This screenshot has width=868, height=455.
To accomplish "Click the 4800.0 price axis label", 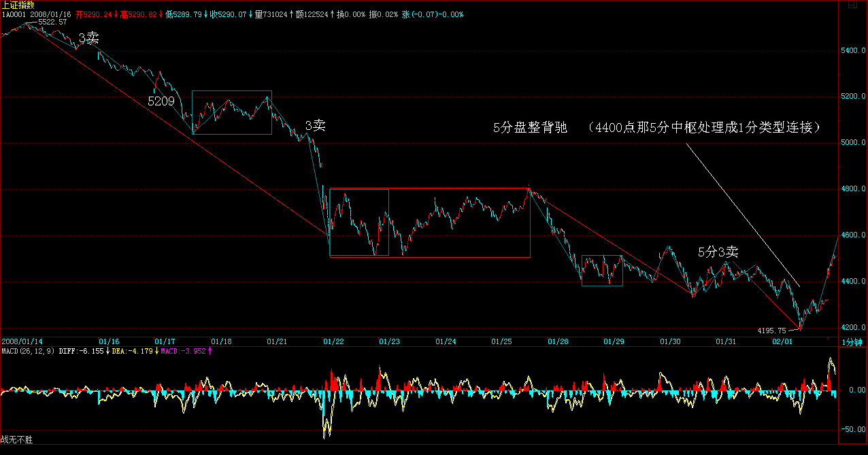I will coord(853,189).
